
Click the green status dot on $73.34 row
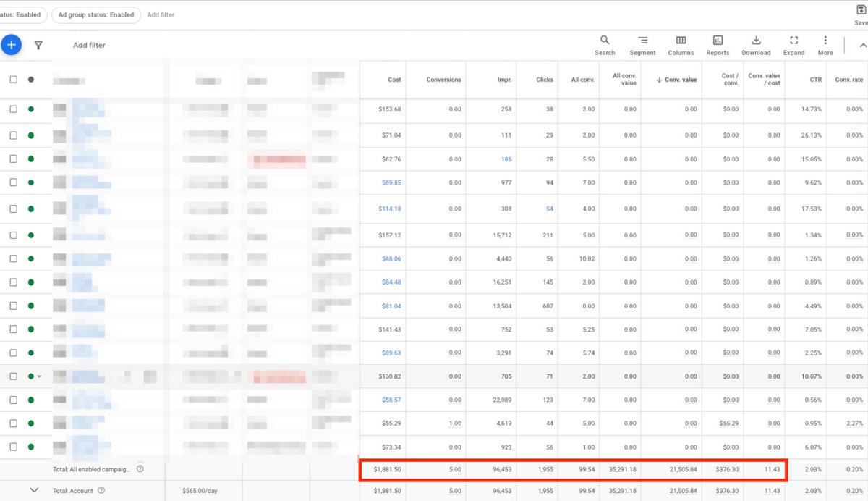pyautogui.click(x=30, y=447)
